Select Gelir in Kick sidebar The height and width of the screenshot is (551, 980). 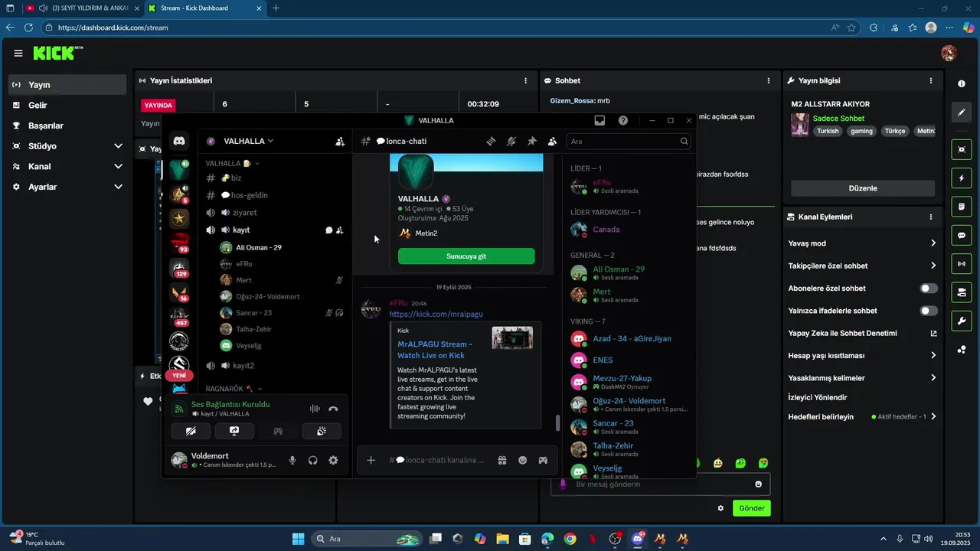point(67,106)
